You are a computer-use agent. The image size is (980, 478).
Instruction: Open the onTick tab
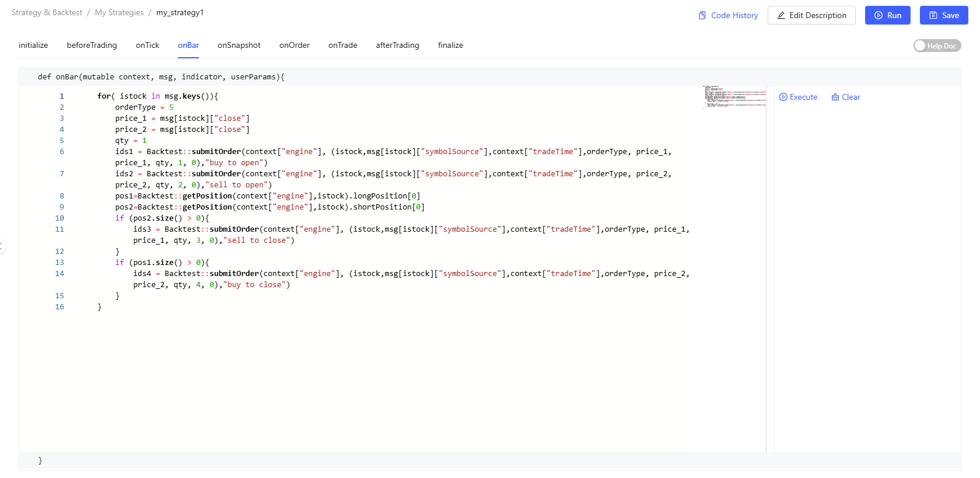click(x=148, y=45)
